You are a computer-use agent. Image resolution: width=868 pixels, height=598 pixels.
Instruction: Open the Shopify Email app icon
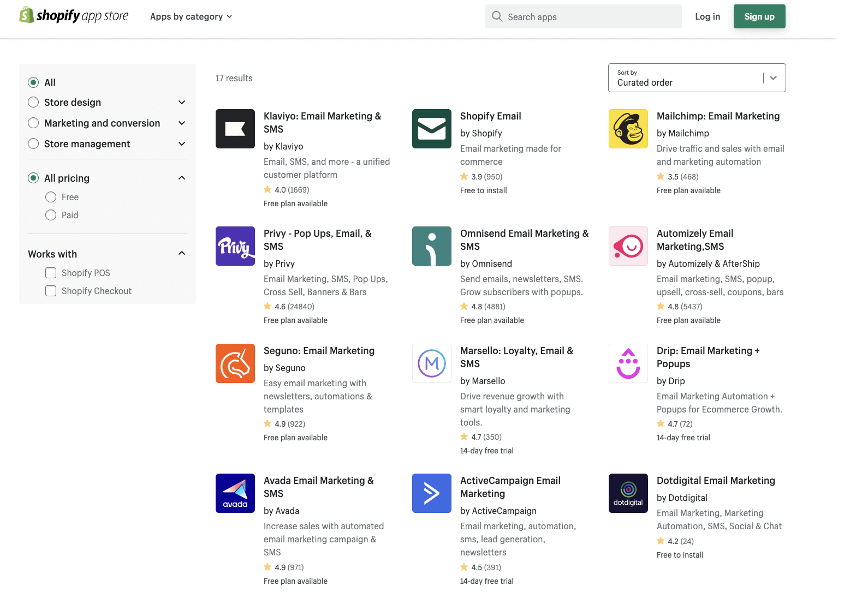tap(432, 129)
